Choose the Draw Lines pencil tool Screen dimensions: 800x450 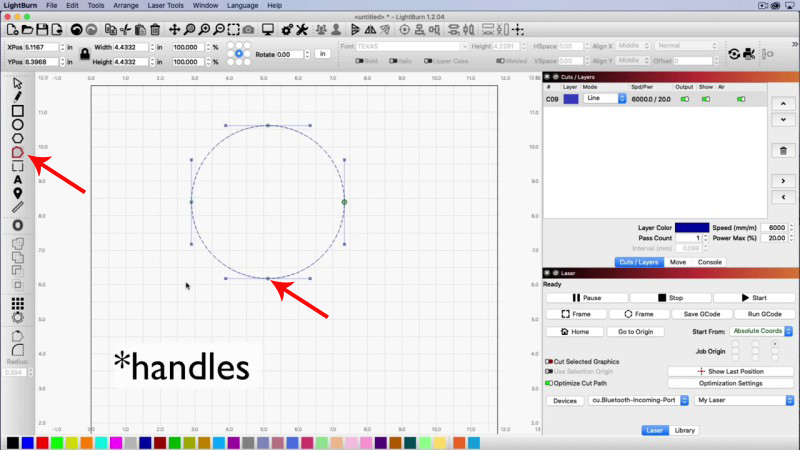[17, 97]
